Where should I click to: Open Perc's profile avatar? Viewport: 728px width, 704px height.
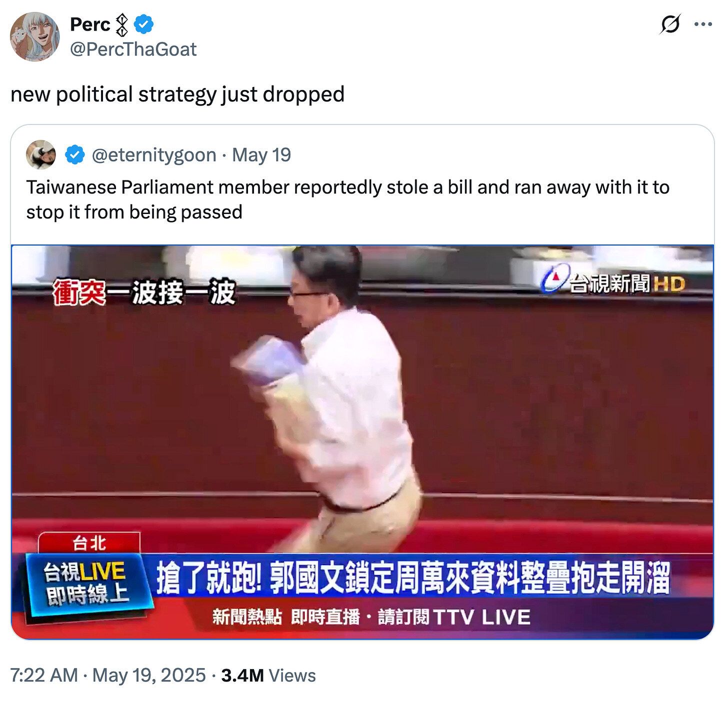pos(35,36)
